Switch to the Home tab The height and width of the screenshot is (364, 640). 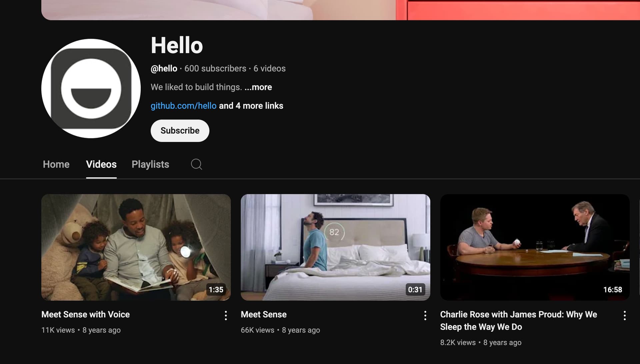56,164
